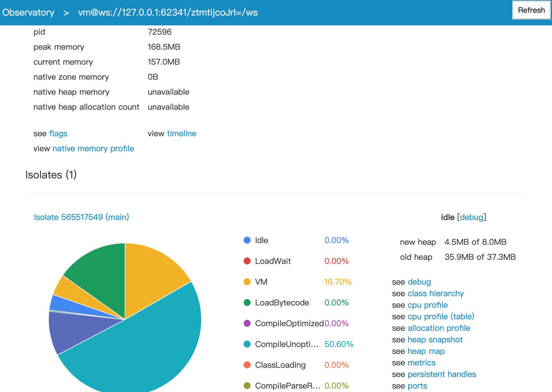Viewport: 552px width, 392px height.
Task: Click the purple CompileOptimized legend dot
Action: 247,323
